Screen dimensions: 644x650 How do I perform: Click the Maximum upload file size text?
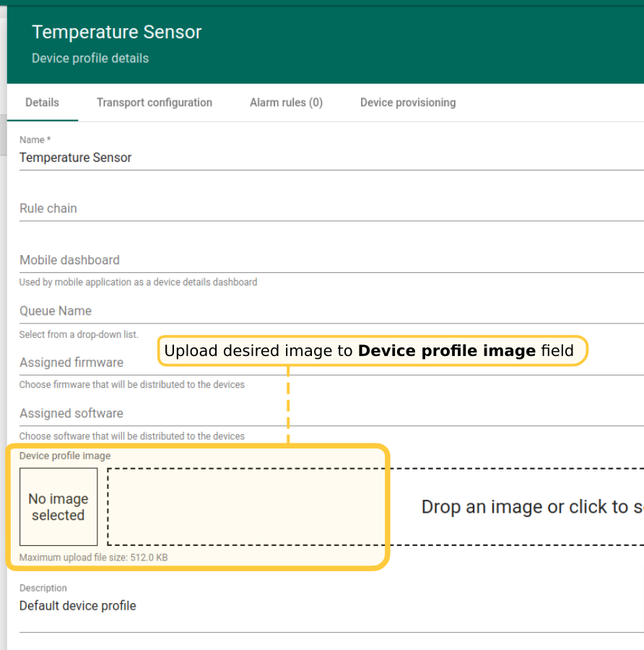pos(93,558)
